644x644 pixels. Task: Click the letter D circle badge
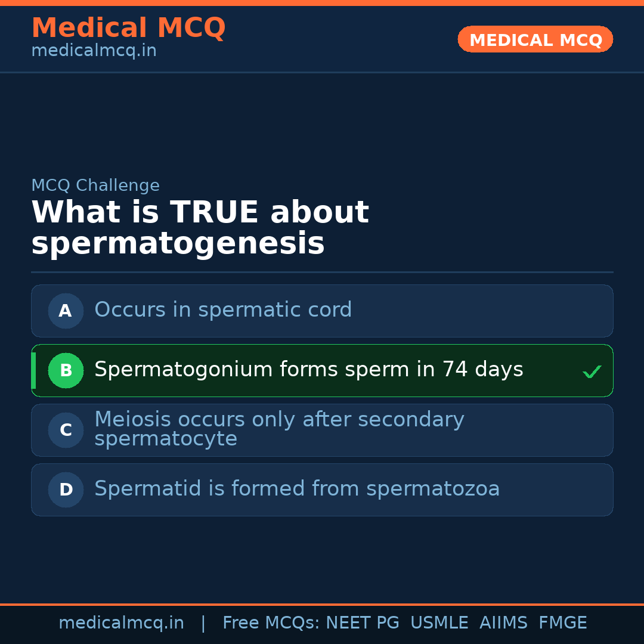click(x=66, y=490)
